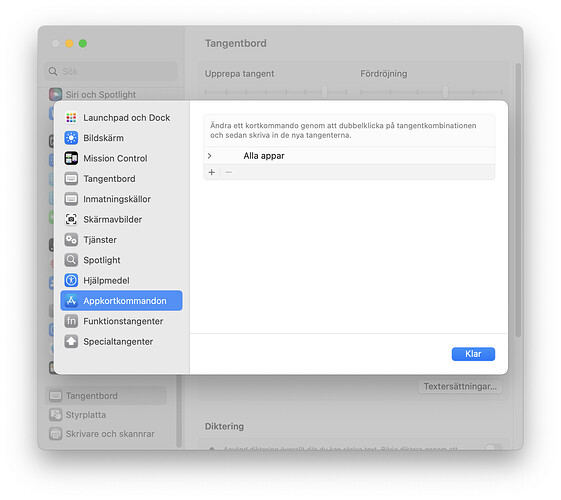This screenshot has height=500, width=561.
Task: Open the Tjänster gears icon
Action: (71, 240)
